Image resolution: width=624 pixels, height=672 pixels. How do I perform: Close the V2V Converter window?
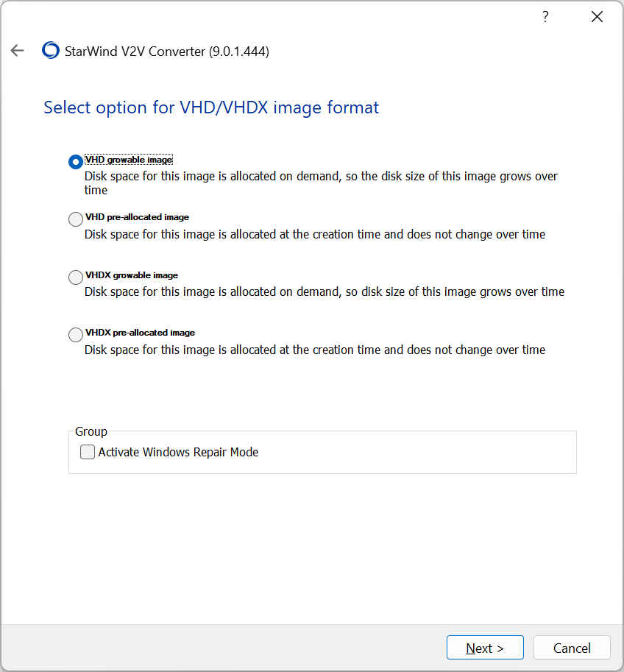tap(597, 17)
